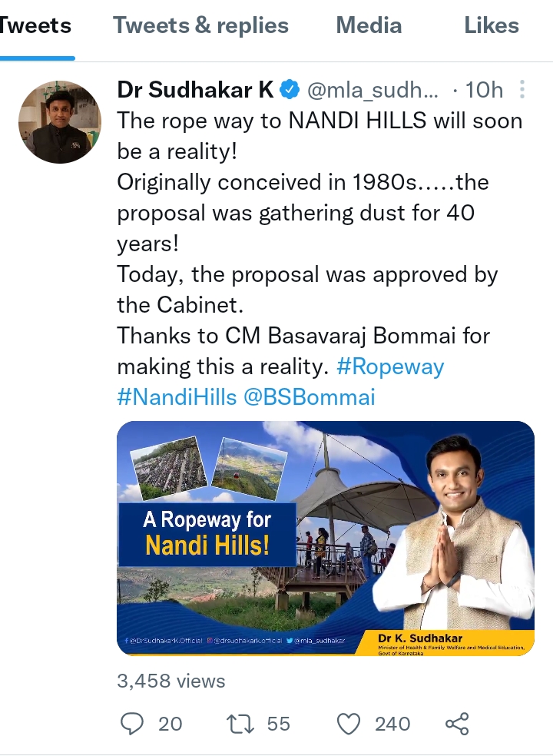Share the tweet via share icon
Screen dimensions: 553x756
pyautogui.click(x=457, y=724)
